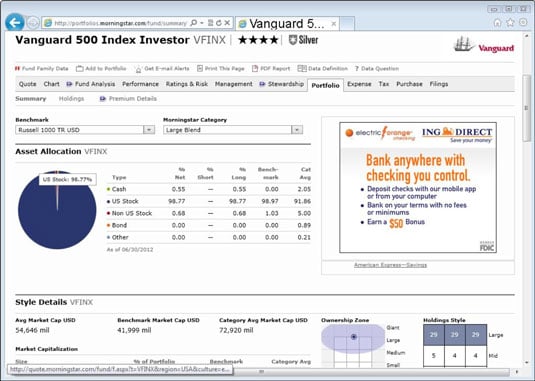
Task: Click Print This Page link
Action: click(x=221, y=69)
